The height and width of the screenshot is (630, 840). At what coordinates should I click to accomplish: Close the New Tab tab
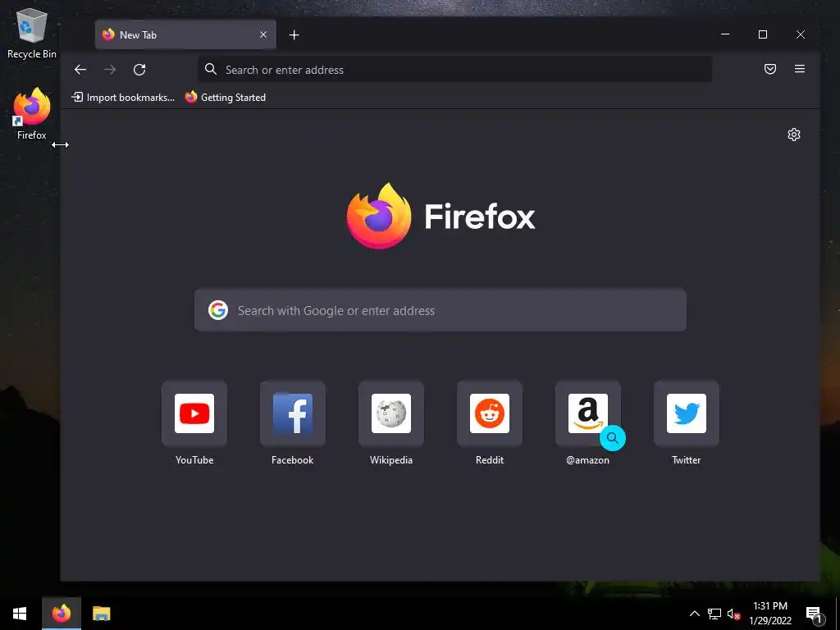click(263, 34)
